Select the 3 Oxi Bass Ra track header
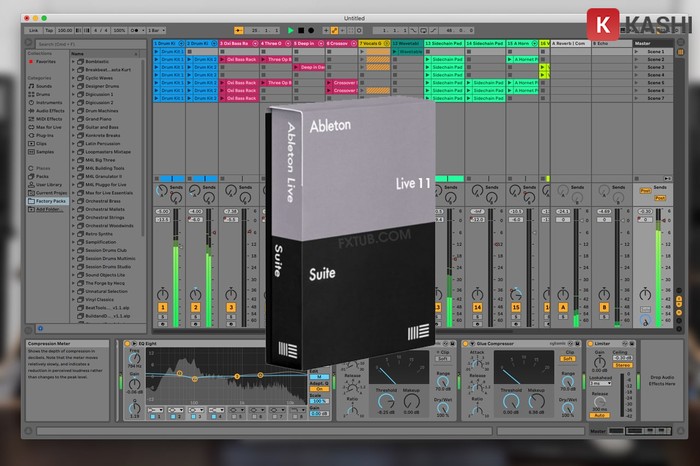 point(238,43)
